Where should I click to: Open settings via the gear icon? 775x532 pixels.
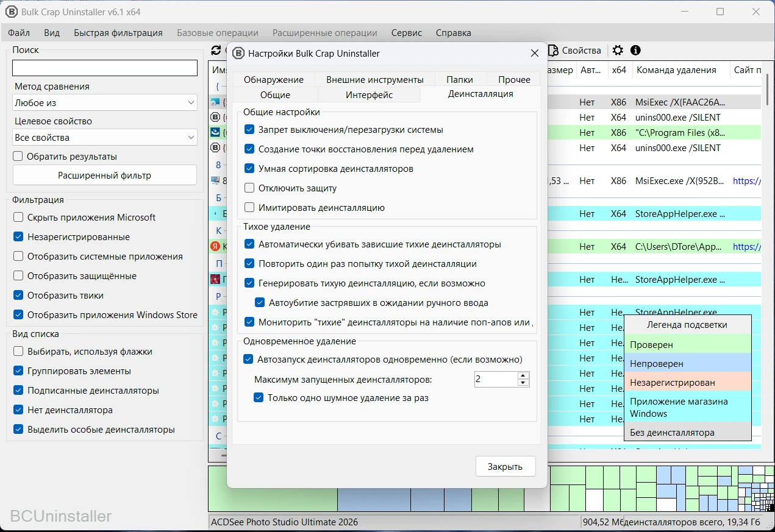click(x=618, y=51)
